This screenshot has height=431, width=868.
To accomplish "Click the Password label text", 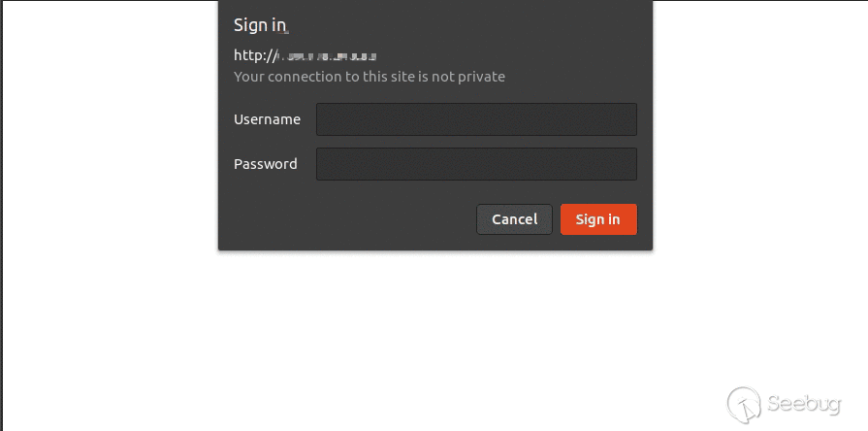I will 265,164.
